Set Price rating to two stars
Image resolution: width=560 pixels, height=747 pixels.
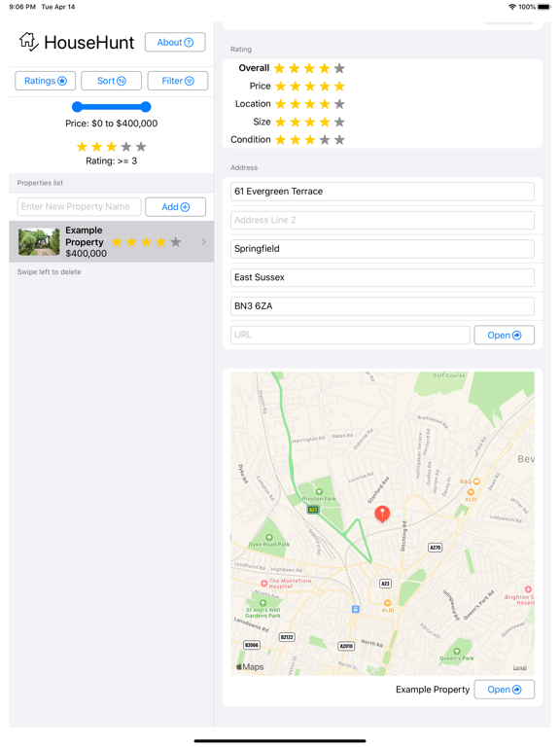click(x=296, y=87)
